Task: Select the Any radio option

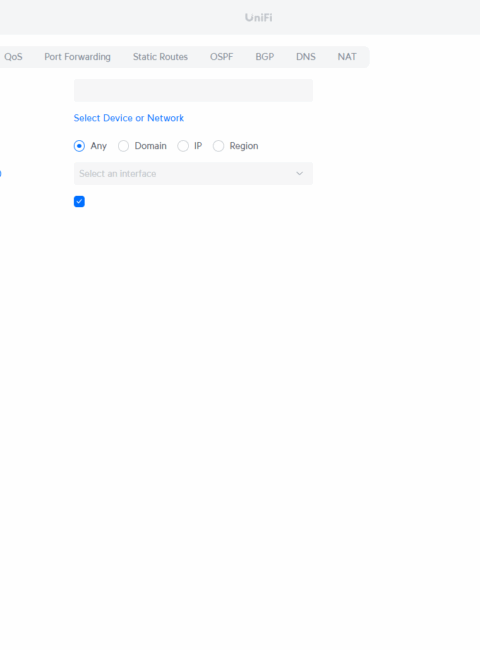Action: click(79, 146)
